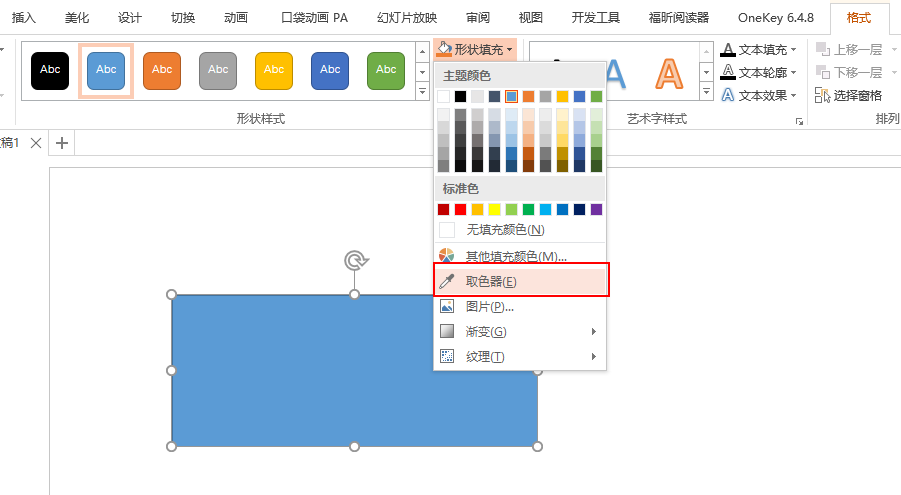
Task: Pick the selected blue theme color
Action: tap(511, 97)
